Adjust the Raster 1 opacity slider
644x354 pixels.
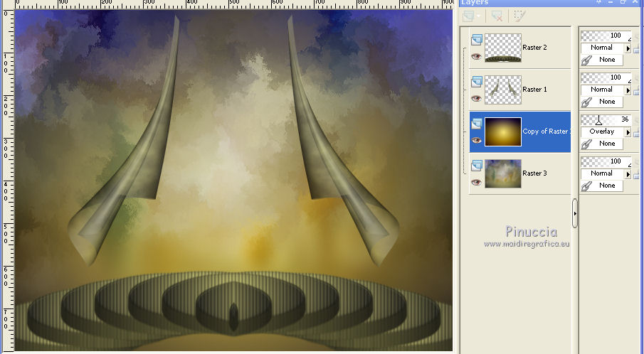[606, 77]
